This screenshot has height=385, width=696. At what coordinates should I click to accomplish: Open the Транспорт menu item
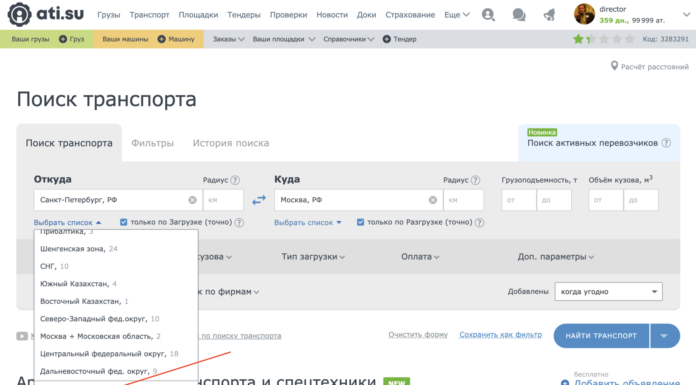150,15
